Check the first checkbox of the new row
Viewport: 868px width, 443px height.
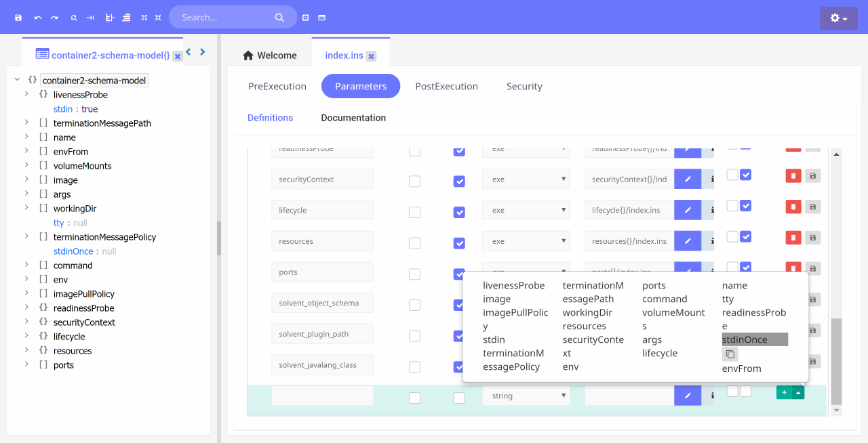click(x=414, y=398)
